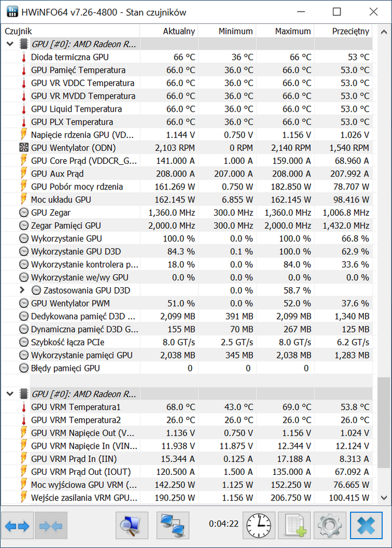The image size is (392, 548).
Task: Select the Wykorzystanie kontrolera p... row
Action: click(187, 264)
